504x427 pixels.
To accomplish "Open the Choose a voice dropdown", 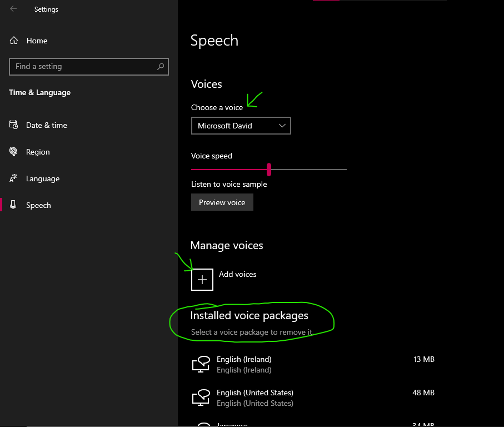I will point(241,126).
